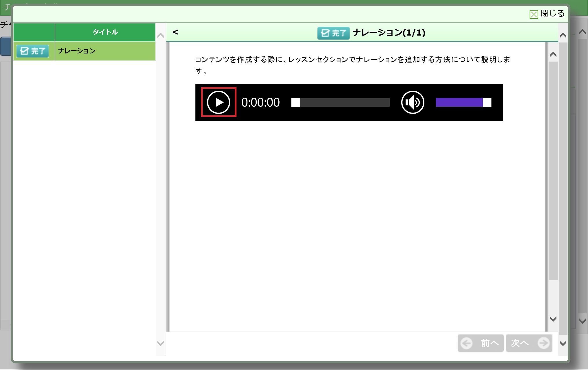
Task: Click the audio progress seek bar
Action: click(340, 102)
